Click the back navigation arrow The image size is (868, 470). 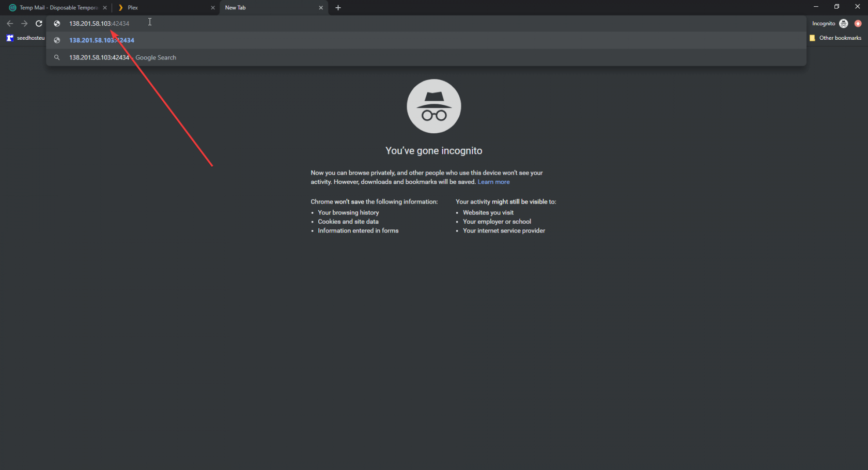[10, 23]
